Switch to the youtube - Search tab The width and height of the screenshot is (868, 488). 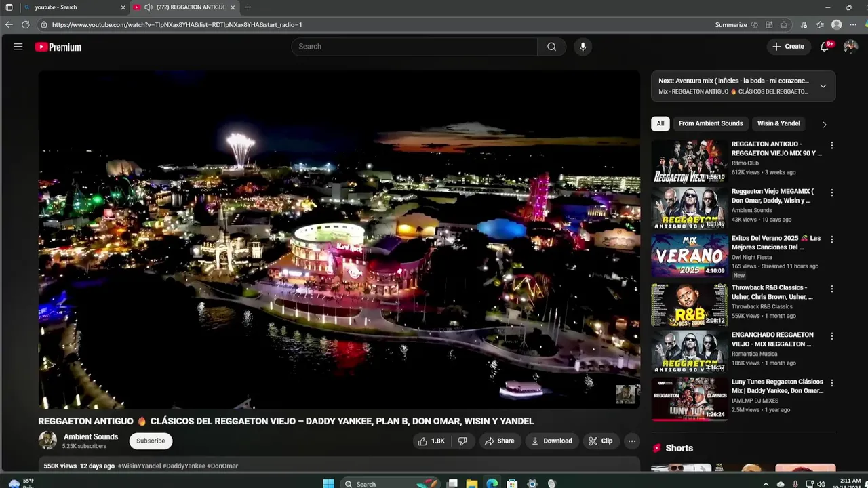66,7
